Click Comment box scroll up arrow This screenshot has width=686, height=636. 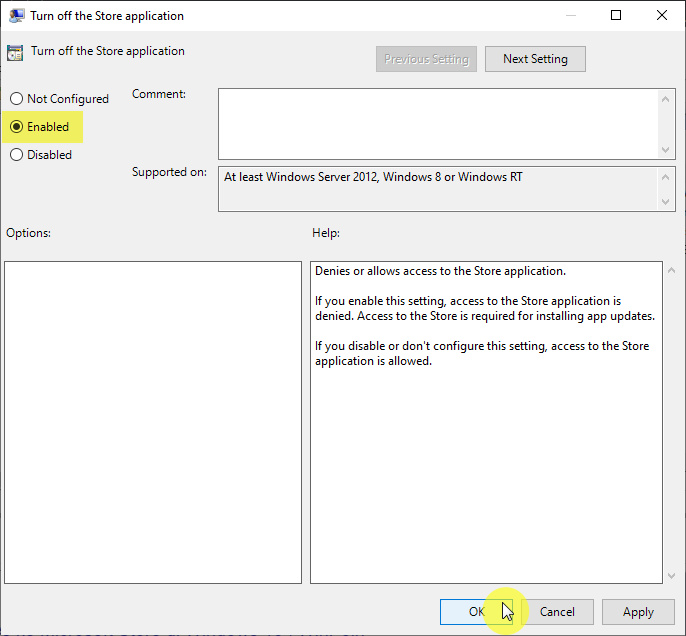665,99
